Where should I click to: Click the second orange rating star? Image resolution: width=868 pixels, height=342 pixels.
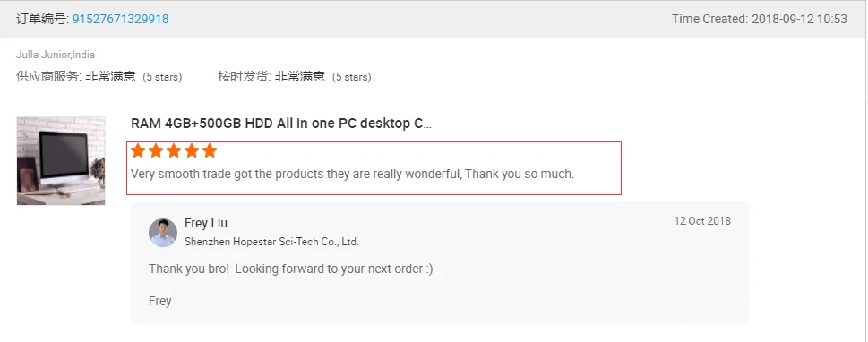click(156, 150)
